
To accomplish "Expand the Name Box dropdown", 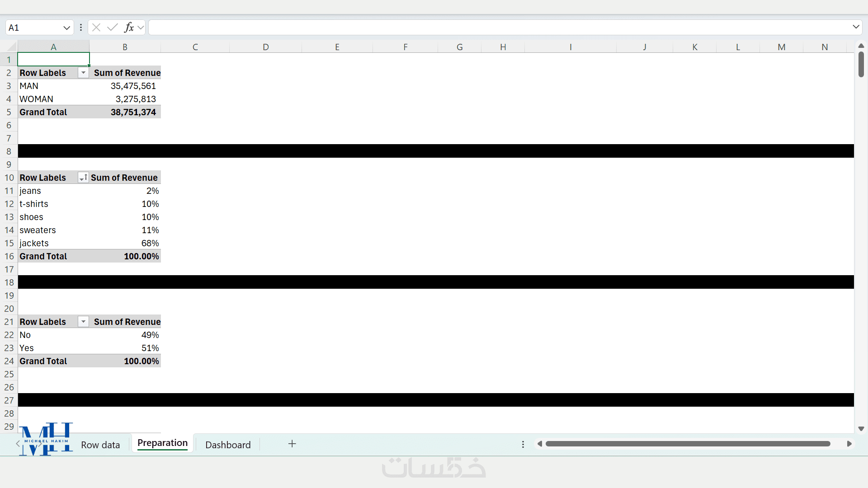I will point(66,28).
